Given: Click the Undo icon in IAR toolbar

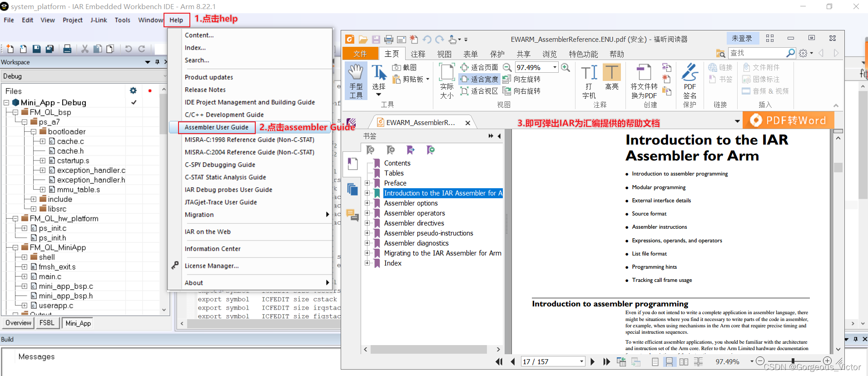Looking at the screenshot, I should tap(129, 49).
